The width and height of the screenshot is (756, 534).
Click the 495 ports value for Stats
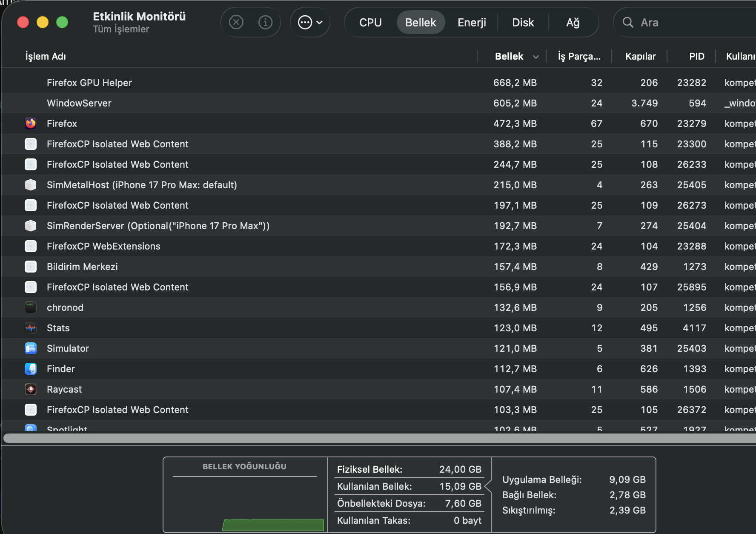(x=649, y=328)
